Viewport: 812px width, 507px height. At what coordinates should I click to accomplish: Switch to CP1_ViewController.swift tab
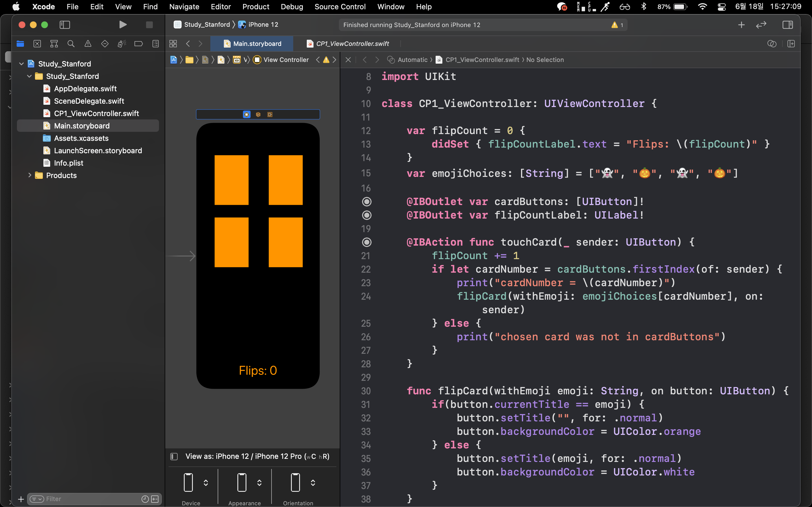pos(352,44)
